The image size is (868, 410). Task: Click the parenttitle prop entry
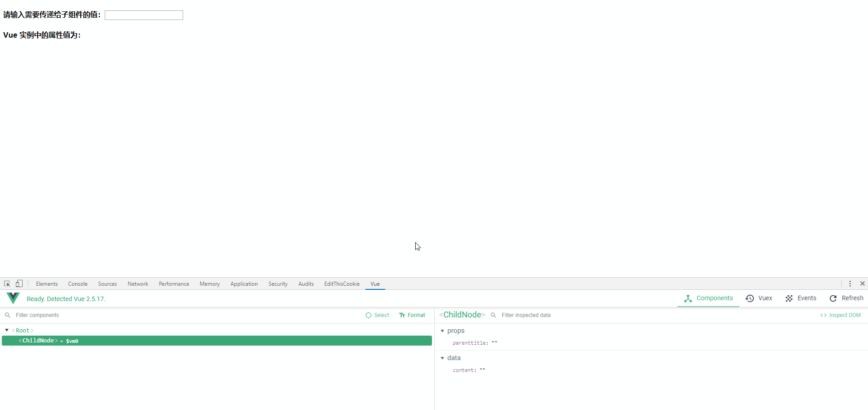475,343
